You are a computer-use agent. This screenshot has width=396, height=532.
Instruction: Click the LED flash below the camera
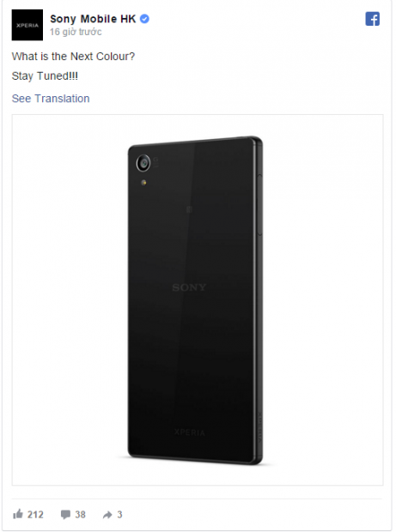[143, 183]
